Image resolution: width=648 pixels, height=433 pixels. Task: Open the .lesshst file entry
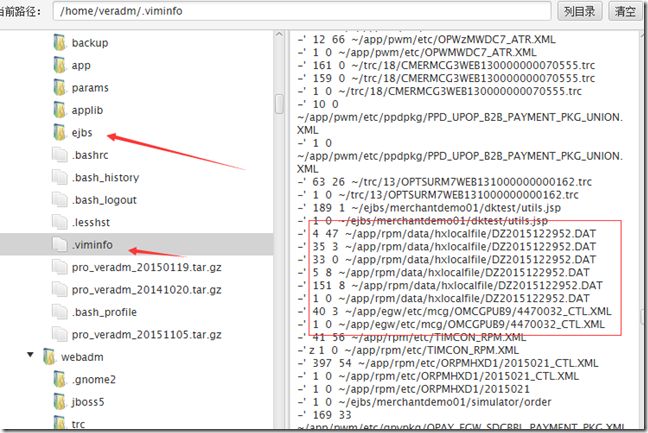pyautogui.click(x=91, y=222)
